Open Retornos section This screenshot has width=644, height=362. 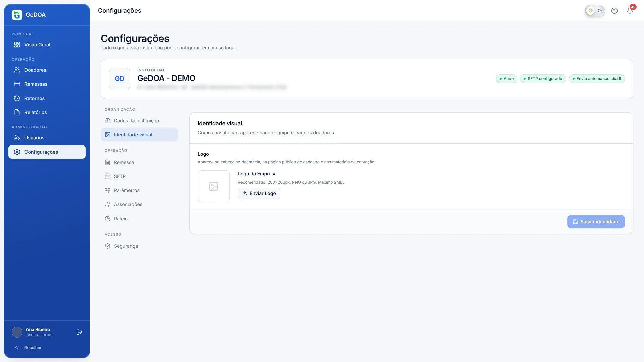pos(47,98)
